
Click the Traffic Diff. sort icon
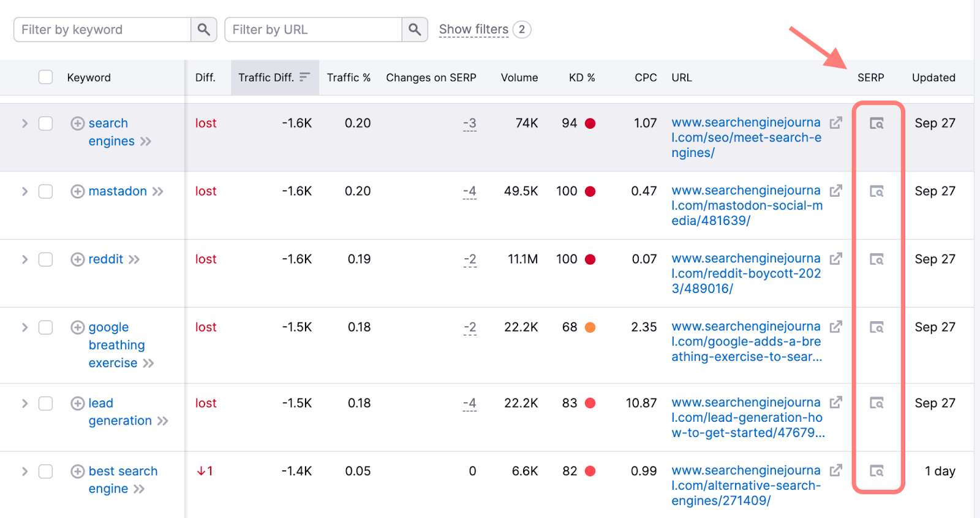(304, 77)
